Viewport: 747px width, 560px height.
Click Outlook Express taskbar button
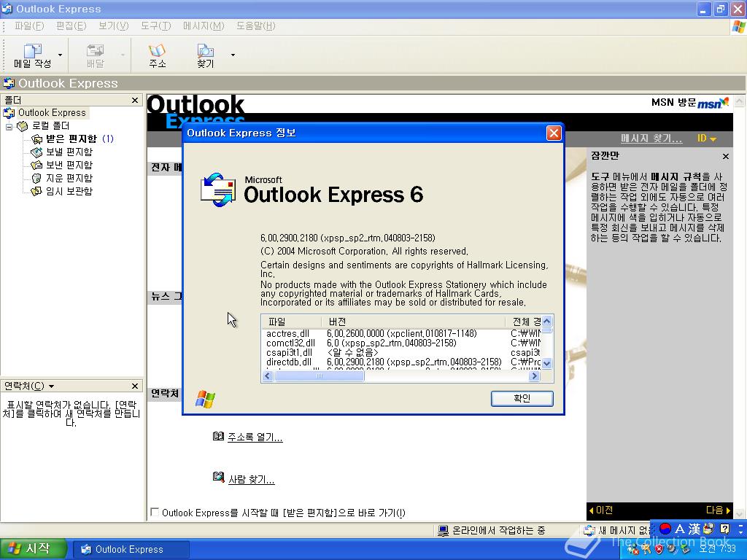click(131, 550)
